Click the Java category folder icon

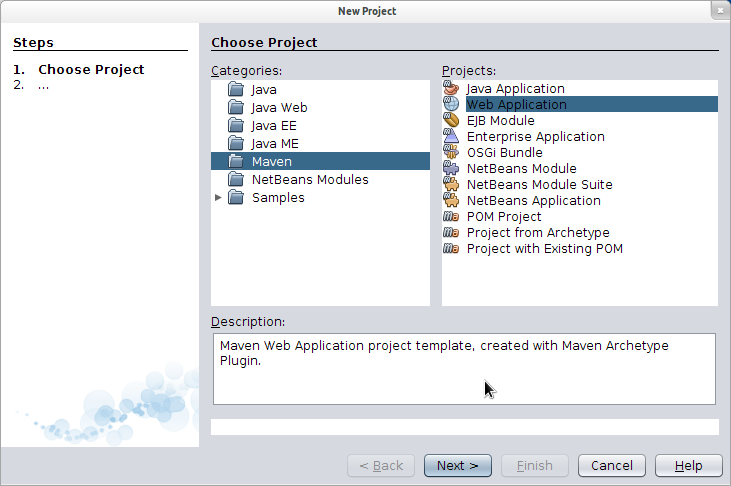[x=236, y=89]
